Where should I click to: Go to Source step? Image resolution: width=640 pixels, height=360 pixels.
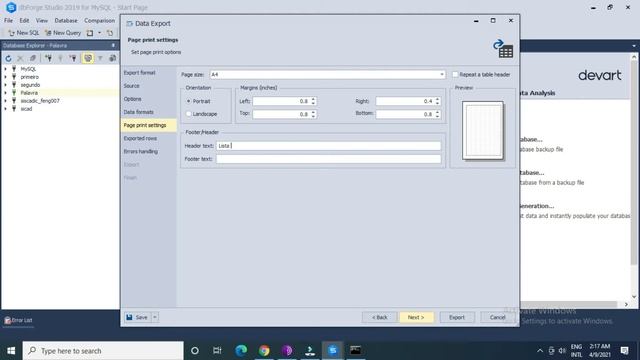point(131,86)
